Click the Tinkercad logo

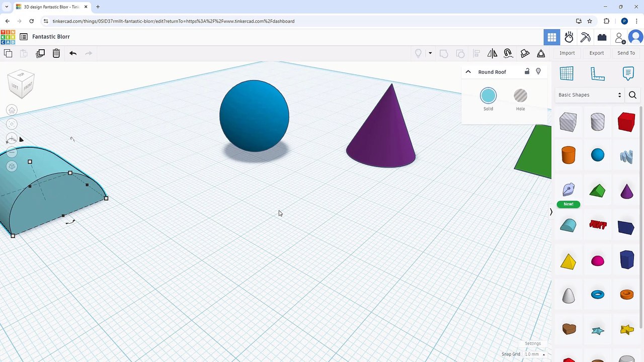coord(8,37)
